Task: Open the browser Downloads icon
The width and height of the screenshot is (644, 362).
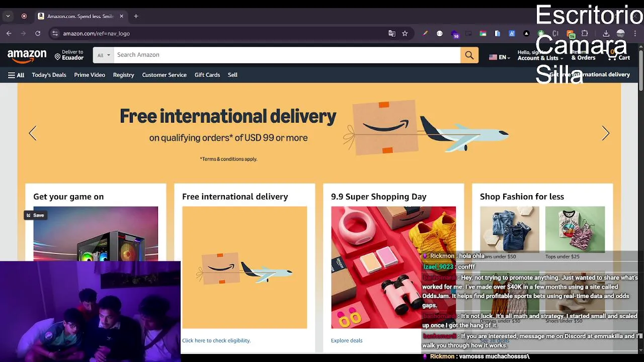Action: [x=606, y=33]
